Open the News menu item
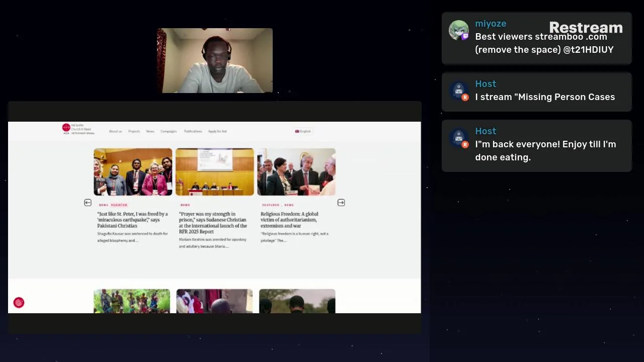 click(x=150, y=131)
